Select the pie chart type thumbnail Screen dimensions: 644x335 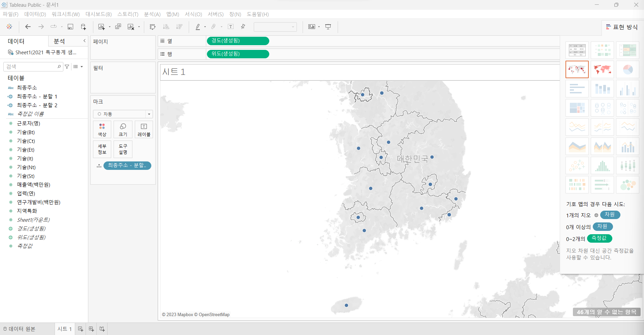(627, 69)
